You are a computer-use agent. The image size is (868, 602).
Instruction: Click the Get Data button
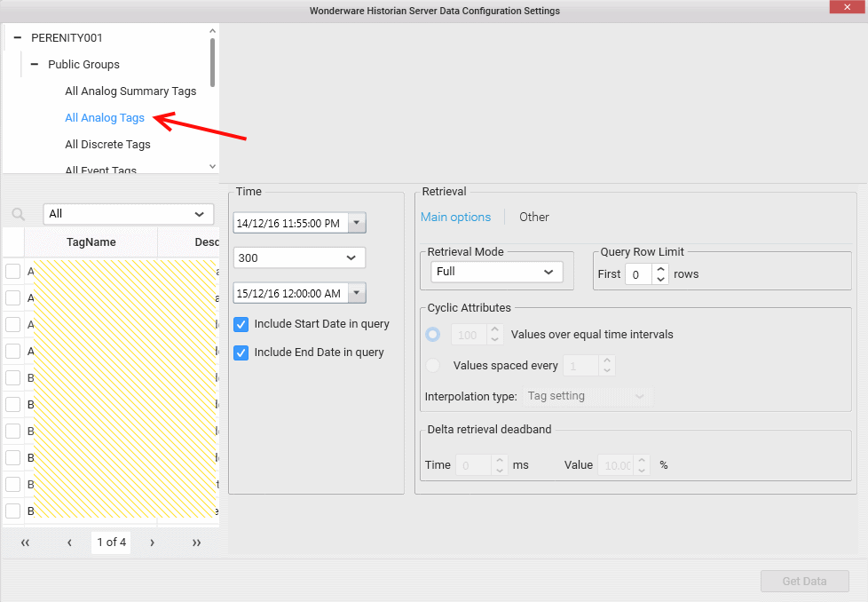[x=804, y=581]
